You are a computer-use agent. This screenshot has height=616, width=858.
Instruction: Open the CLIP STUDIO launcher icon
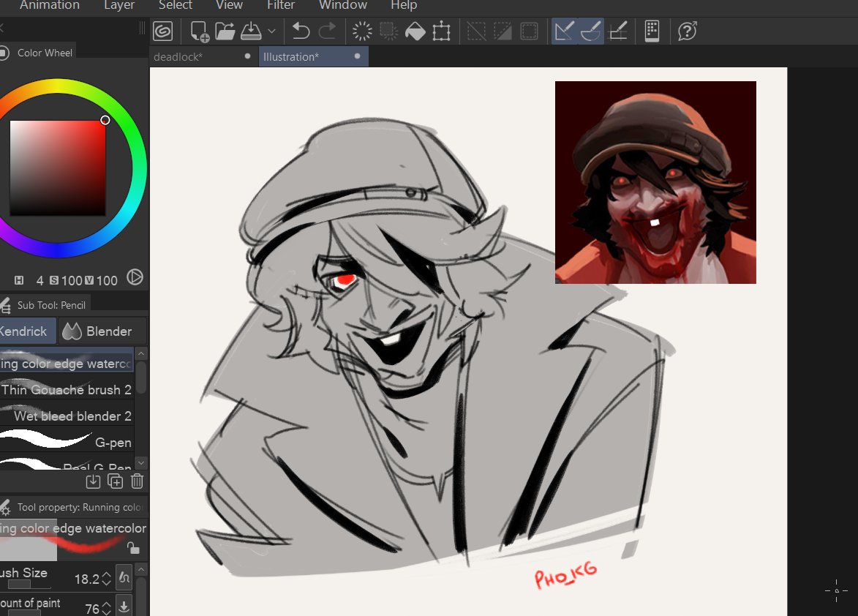tap(162, 31)
